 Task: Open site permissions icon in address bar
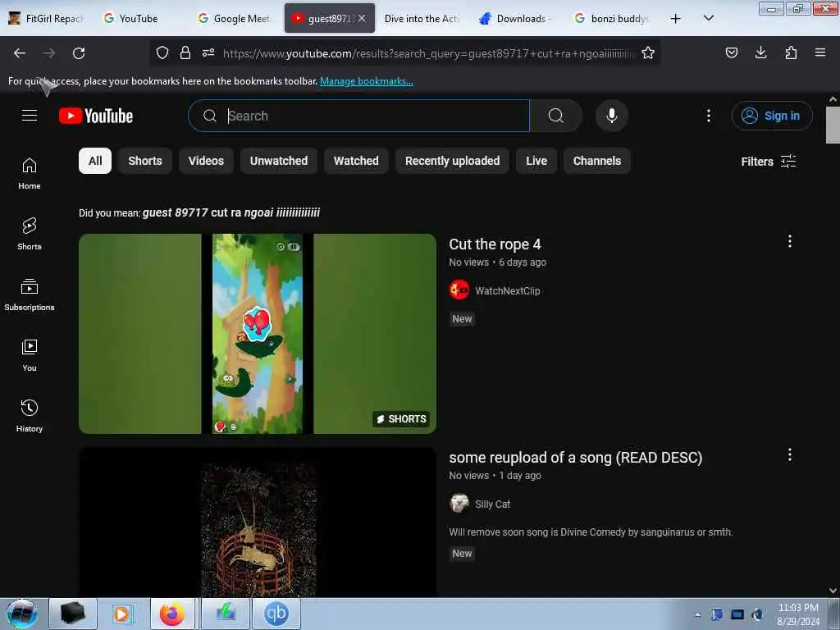(208, 52)
